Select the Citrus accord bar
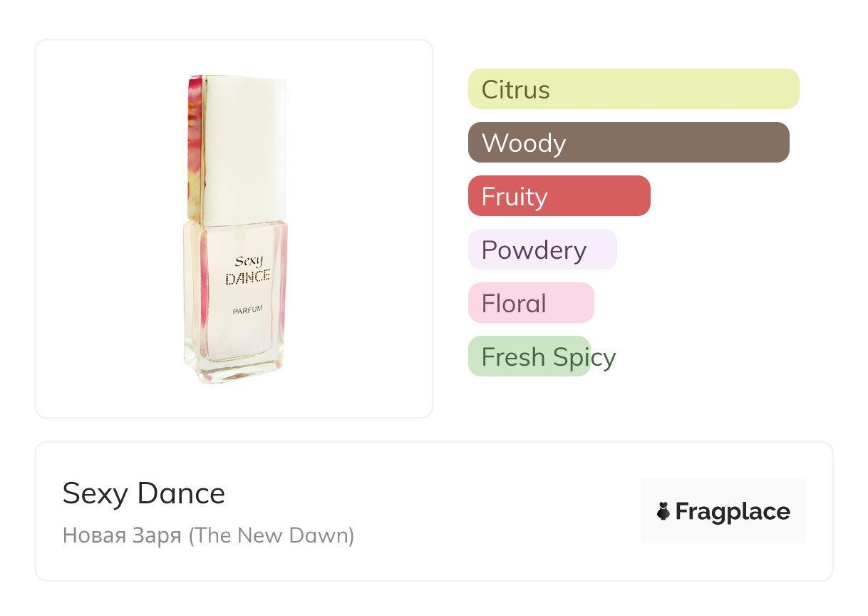 pos(633,89)
